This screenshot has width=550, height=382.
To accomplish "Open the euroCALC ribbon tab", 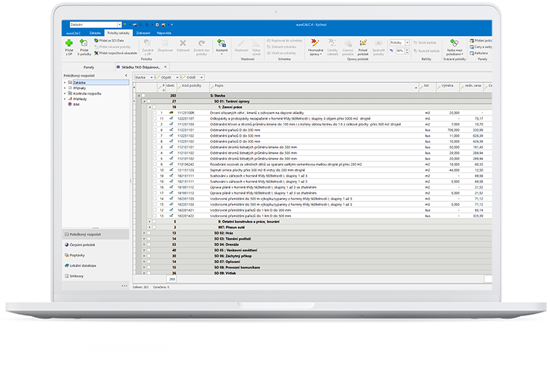I will 73,33.
